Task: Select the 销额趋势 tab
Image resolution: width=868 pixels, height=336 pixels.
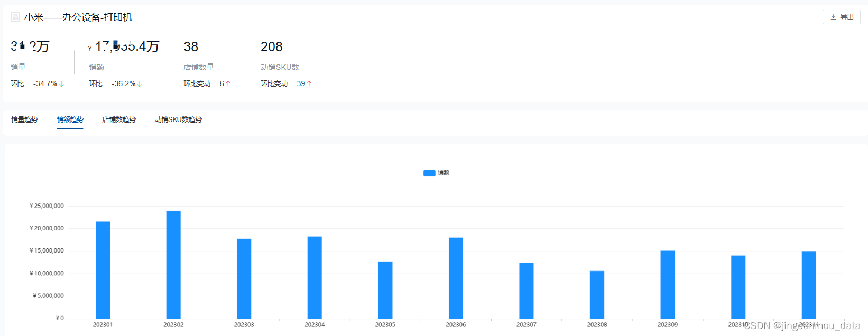Action: coord(70,119)
